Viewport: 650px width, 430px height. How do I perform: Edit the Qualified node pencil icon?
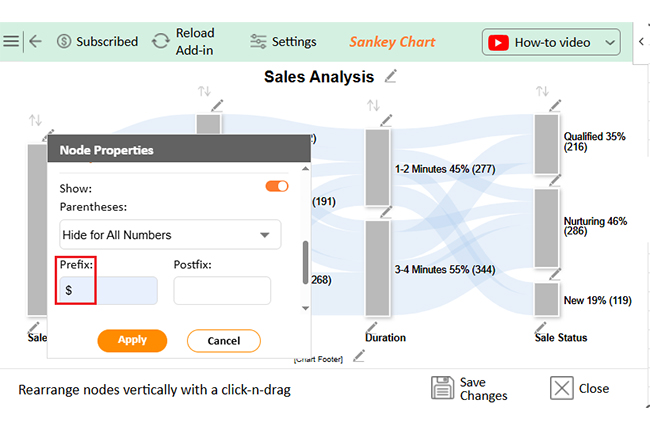(555, 106)
